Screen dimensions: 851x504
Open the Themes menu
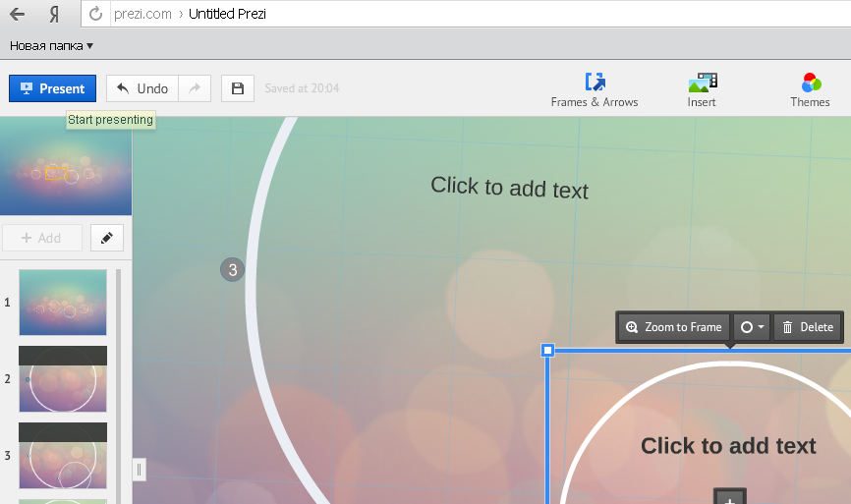pos(811,90)
